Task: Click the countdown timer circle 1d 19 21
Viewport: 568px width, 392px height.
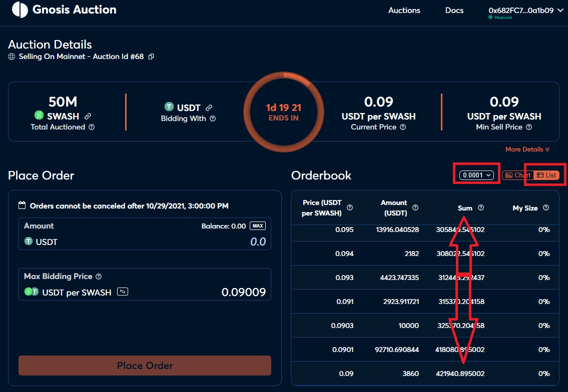Action: tap(284, 112)
